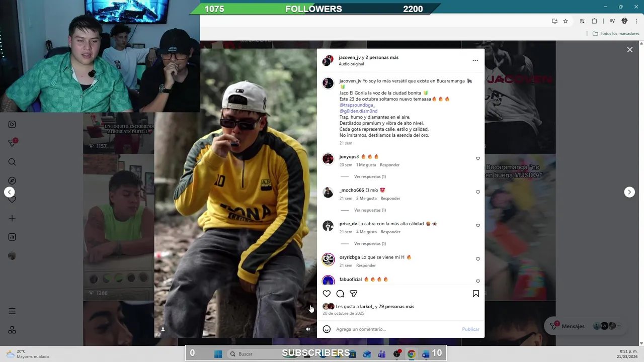This screenshot has width=644, height=362.
Task: Expand replies under _mocho666's comment
Action: [370, 210]
